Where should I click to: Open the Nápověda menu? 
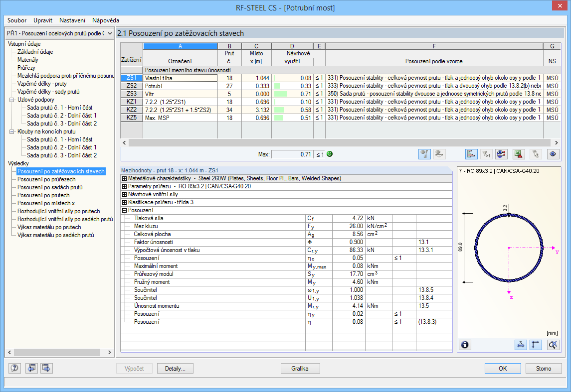click(106, 20)
